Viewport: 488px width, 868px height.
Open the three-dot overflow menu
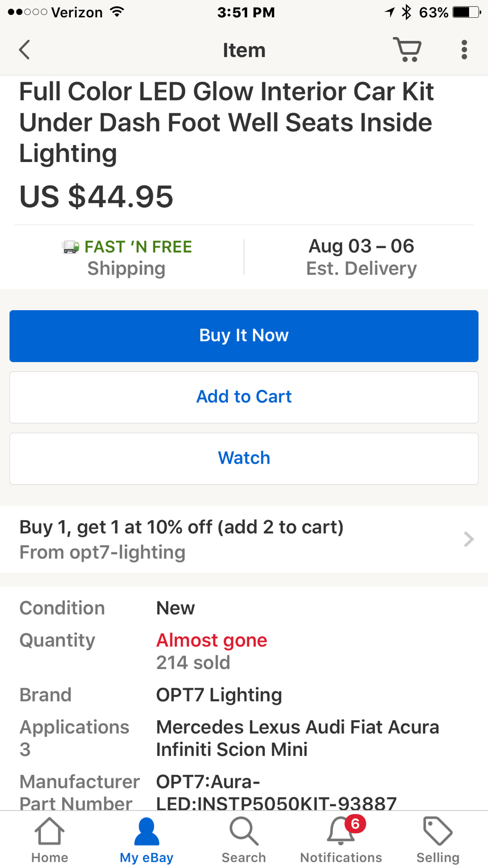click(464, 50)
